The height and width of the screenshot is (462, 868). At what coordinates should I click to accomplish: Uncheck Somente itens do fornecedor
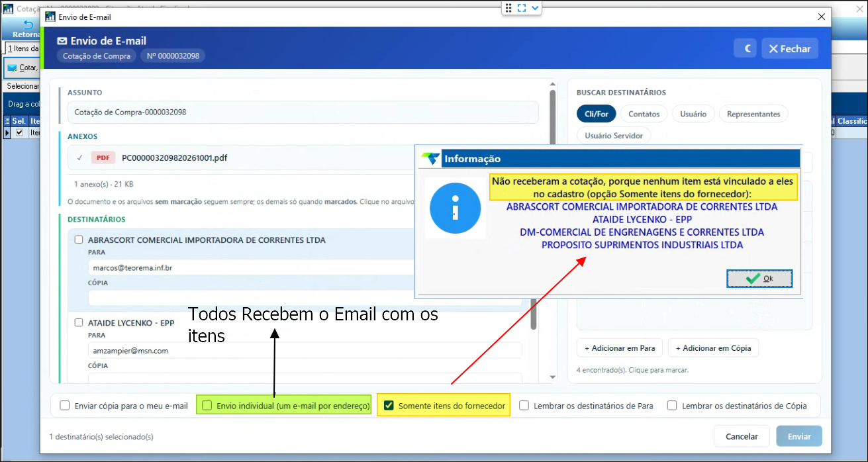point(389,406)
